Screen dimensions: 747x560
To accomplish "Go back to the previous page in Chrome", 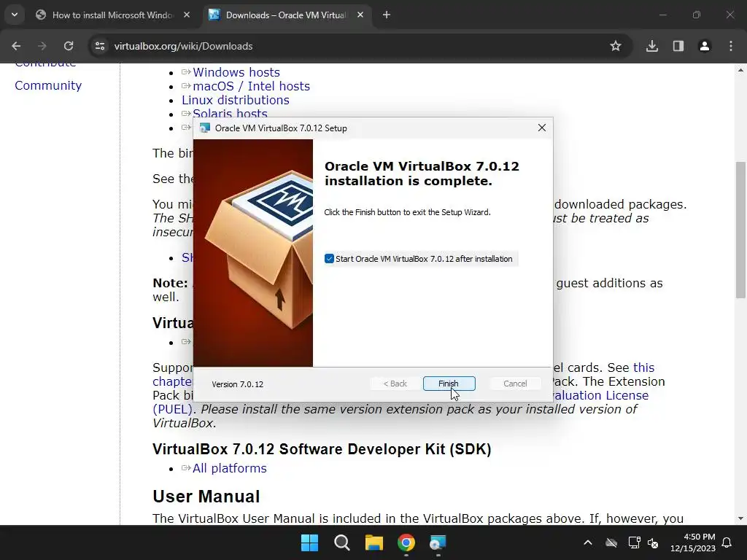I will (16, 46).
